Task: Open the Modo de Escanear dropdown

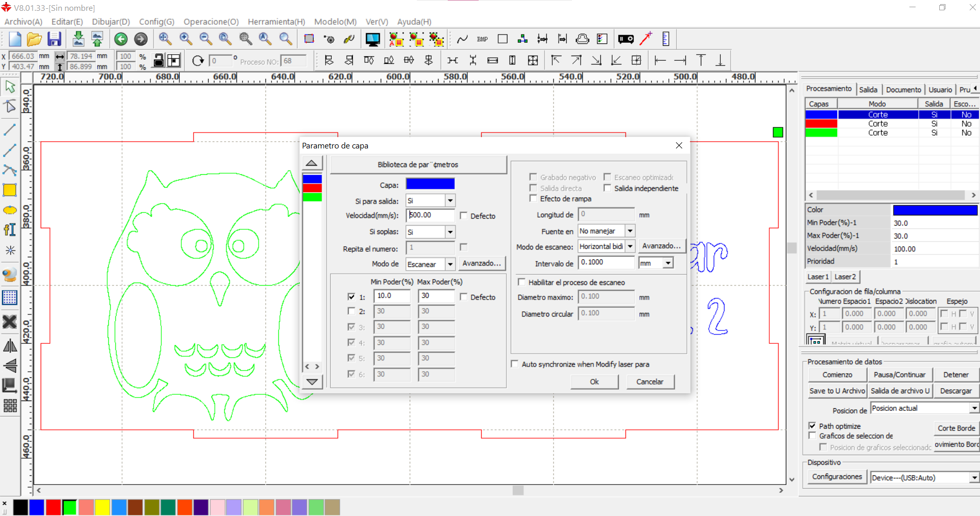Action: pos(450,264)
